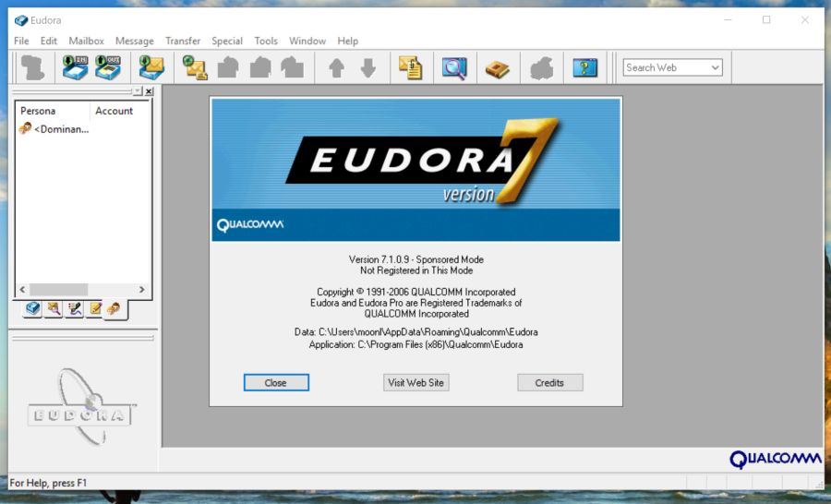831x504 pixels.
Task: Click the left panel's small dropdown arrow button
Action: pos(138,91)
